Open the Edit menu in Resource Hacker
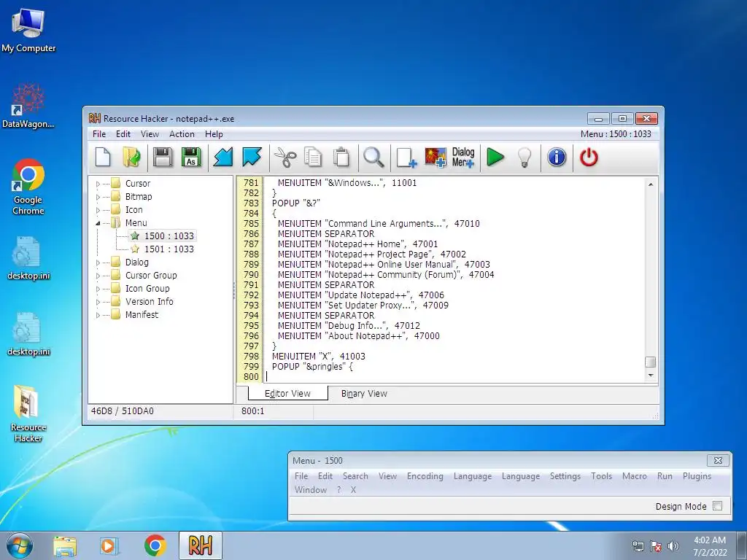Viewport: 747px width, 560px height. pyautogui.click(x=123, y=134)
